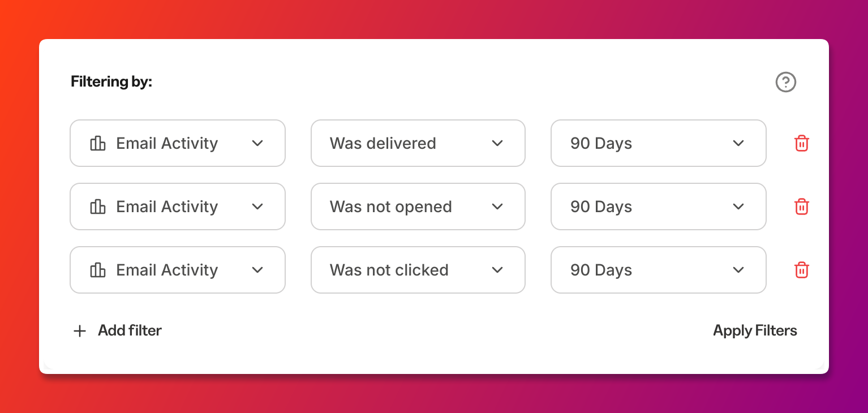Click the Add filter button

[118, 331]
